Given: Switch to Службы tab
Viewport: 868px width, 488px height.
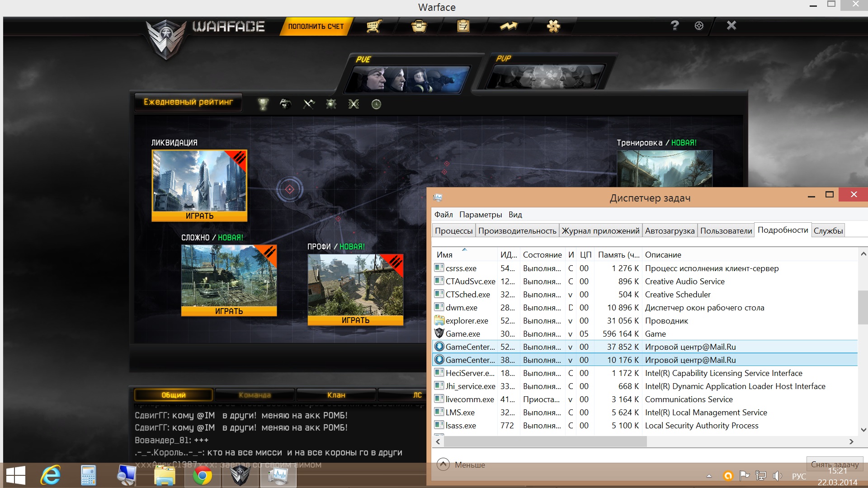Looking at the screenshot, I should pyautogui.click(x=828, y=231).
